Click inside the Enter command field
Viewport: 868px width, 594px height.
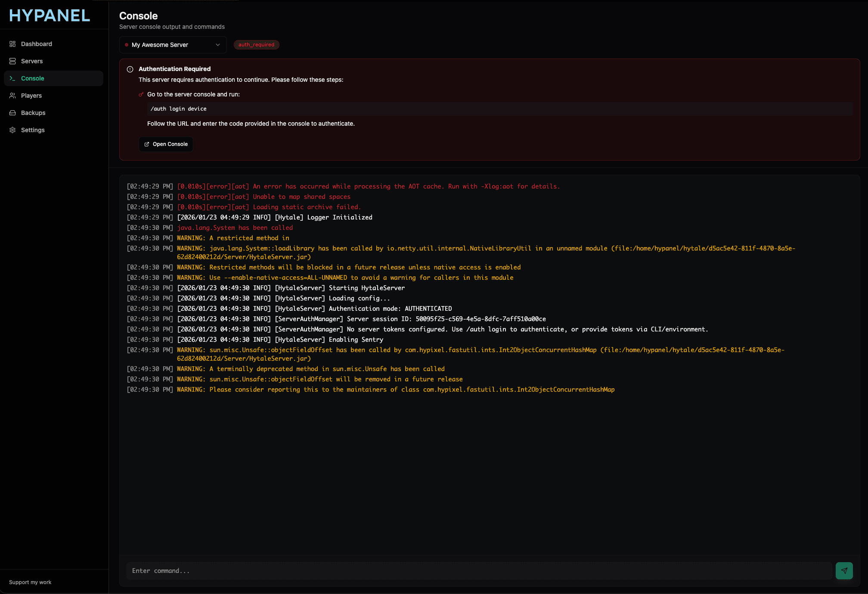301,570
